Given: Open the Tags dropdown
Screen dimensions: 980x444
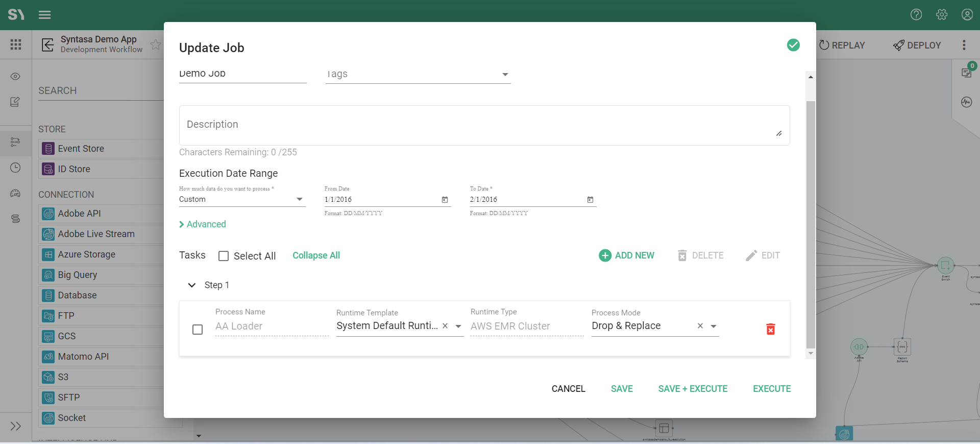Looking at the screenshot, I should pos(504,75).
